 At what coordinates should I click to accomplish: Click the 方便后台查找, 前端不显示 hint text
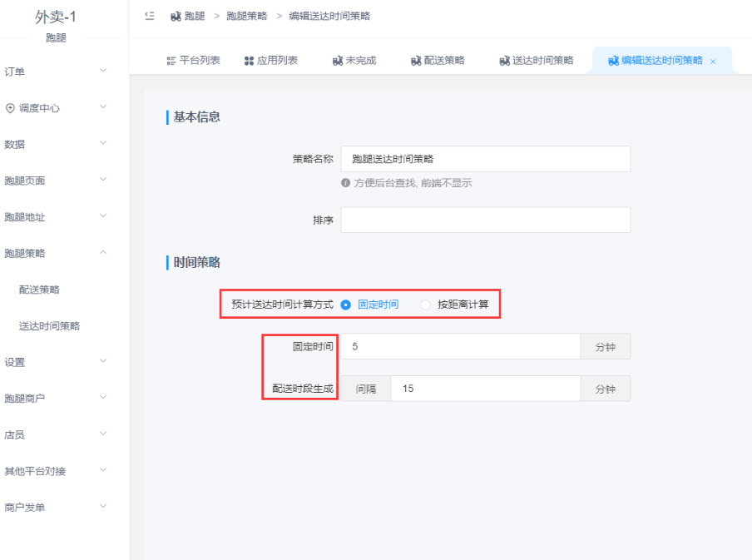(413, 183)
